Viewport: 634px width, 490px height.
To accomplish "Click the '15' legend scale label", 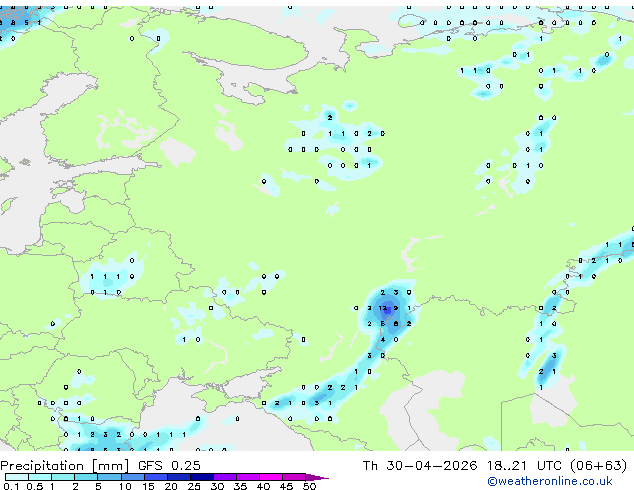I will 148,486.
